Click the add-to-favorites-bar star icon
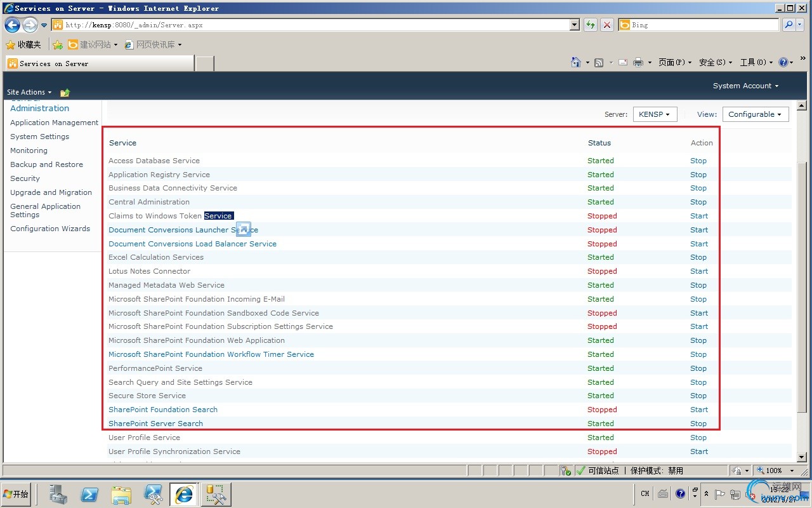 (58, 44)
